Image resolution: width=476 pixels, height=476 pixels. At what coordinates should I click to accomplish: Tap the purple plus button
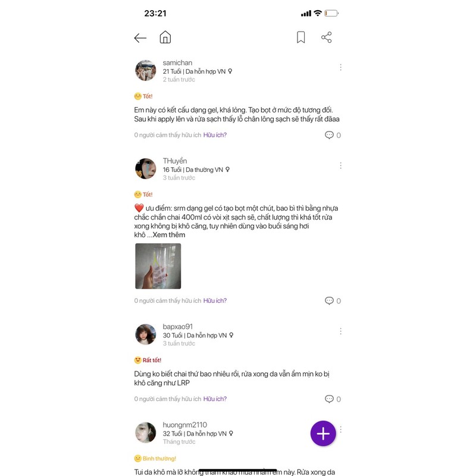(x=323, y=433)
